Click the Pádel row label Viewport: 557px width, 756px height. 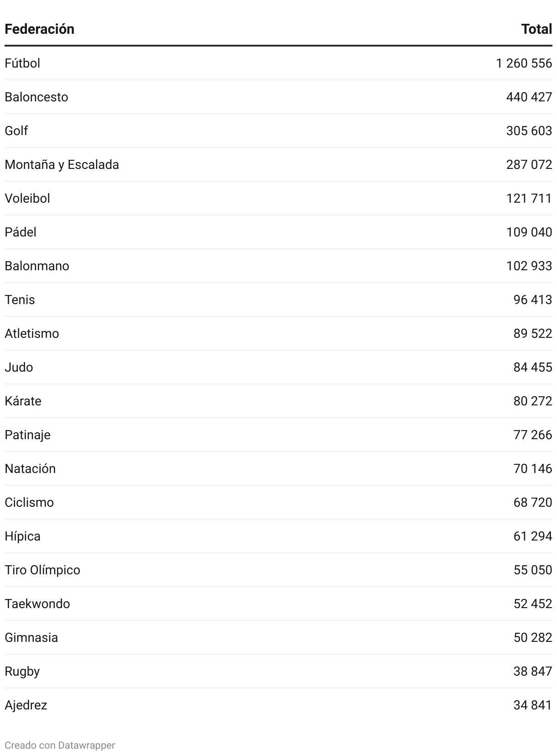(x=21, y=232)
